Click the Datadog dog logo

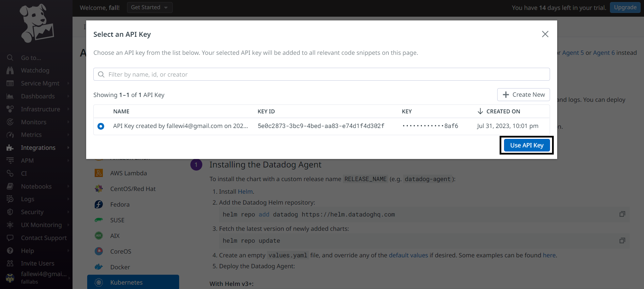click(x=36, y=23)
